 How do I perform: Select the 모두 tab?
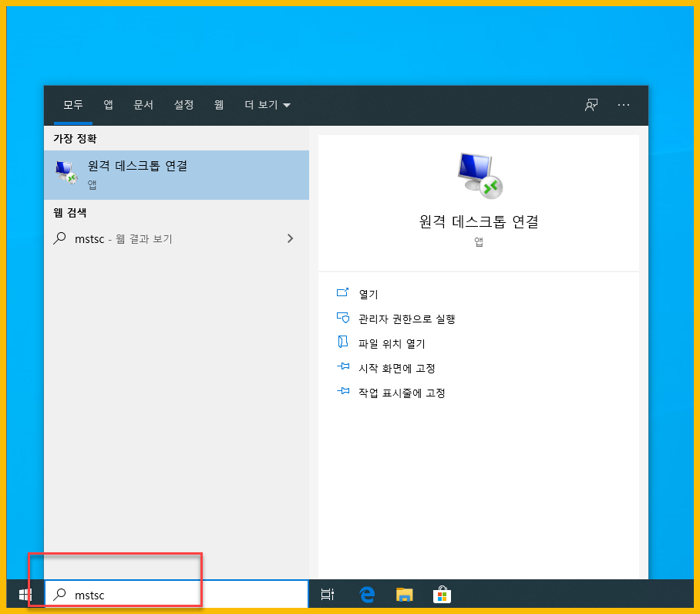[x=72, y=105]
